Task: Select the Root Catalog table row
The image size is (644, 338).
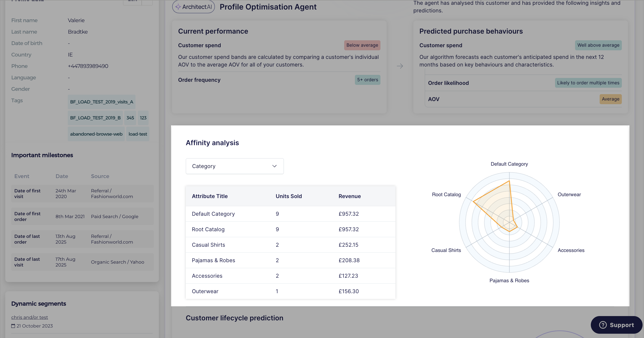Action: tap(290, 229)
